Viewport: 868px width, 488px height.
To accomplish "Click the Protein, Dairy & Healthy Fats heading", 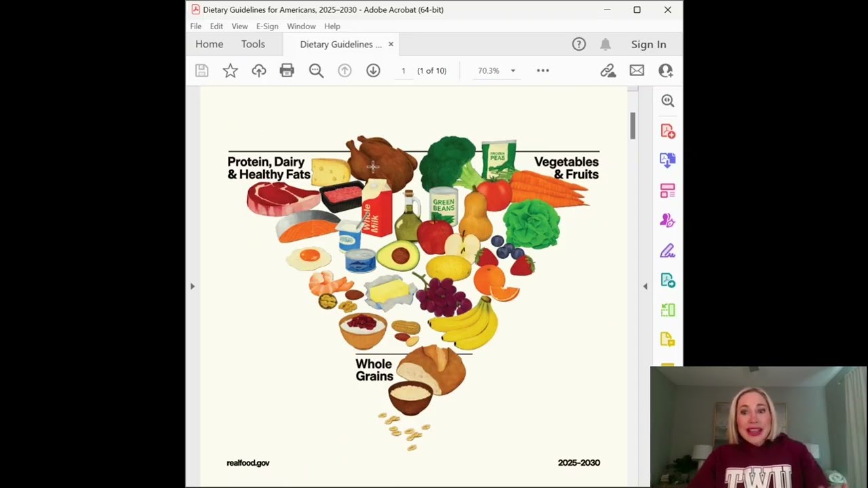I will click(269, 168).
